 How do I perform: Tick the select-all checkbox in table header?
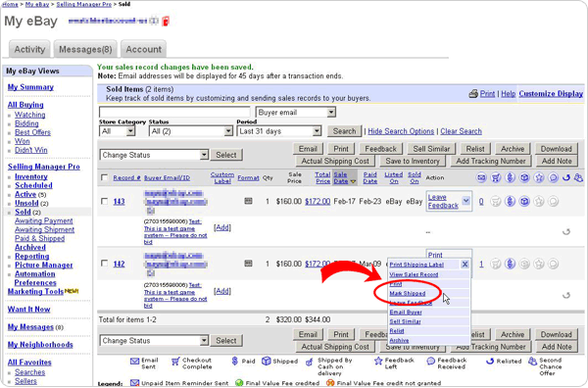coord(105,177)
